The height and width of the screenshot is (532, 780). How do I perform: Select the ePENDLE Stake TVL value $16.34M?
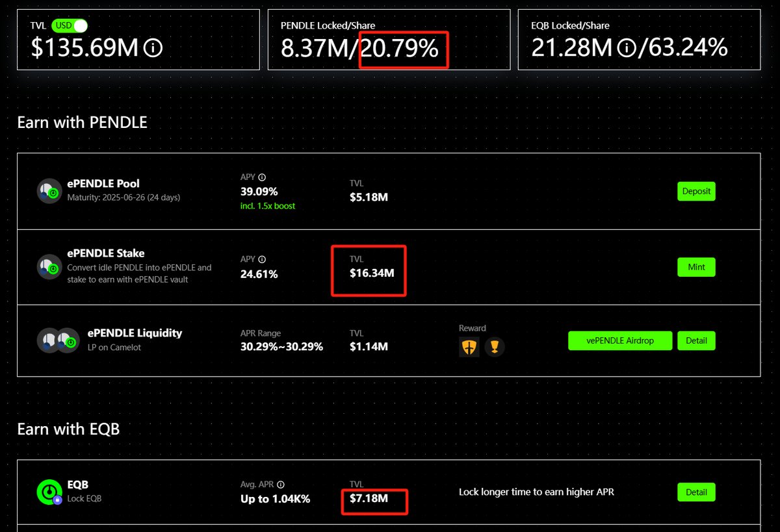[371, 273]
